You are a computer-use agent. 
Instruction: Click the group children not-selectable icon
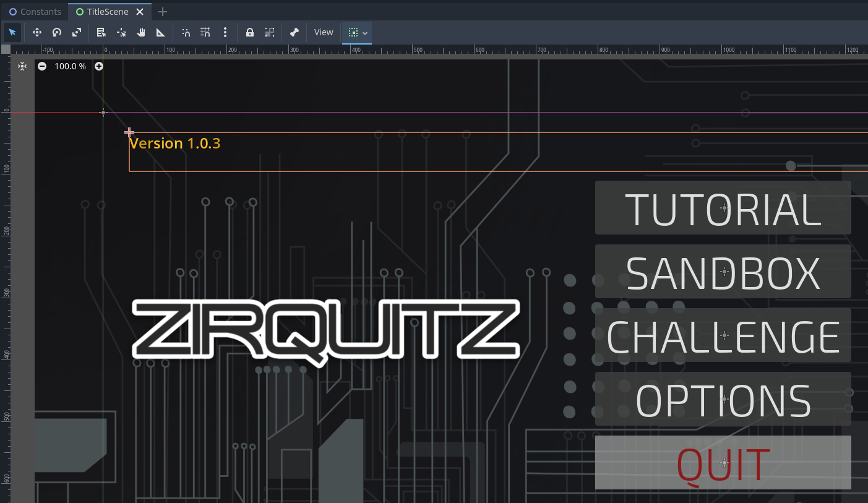[270, 32]
